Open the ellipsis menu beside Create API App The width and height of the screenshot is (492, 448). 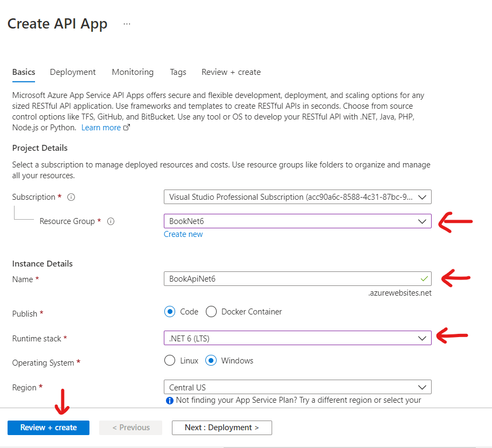(127, 23)
